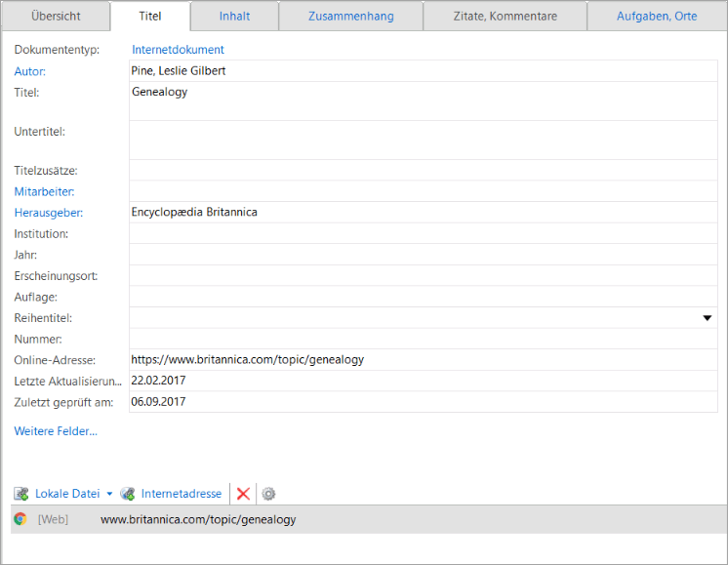Select the www.britannica.com/topic/genealogy attachment row
The height and width of the screenshot is (565, 728).
click(369, 519)
